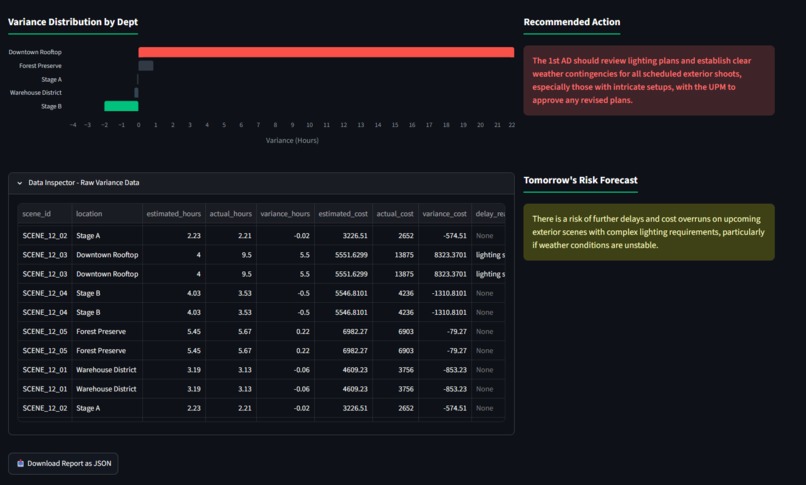Click the Variance Distribution by Dept heading
The height and width of the screenshot is (485, 806).
tap(73, 22)
